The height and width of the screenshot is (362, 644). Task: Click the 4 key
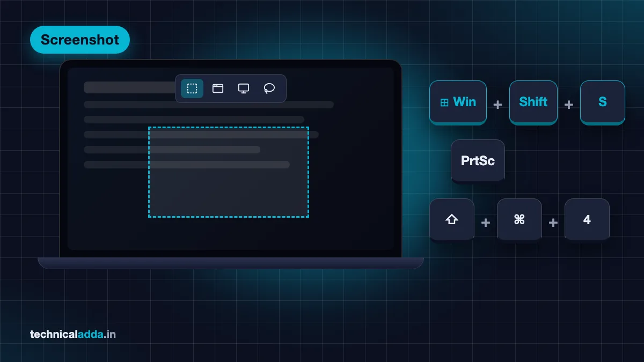coord(587,220)
